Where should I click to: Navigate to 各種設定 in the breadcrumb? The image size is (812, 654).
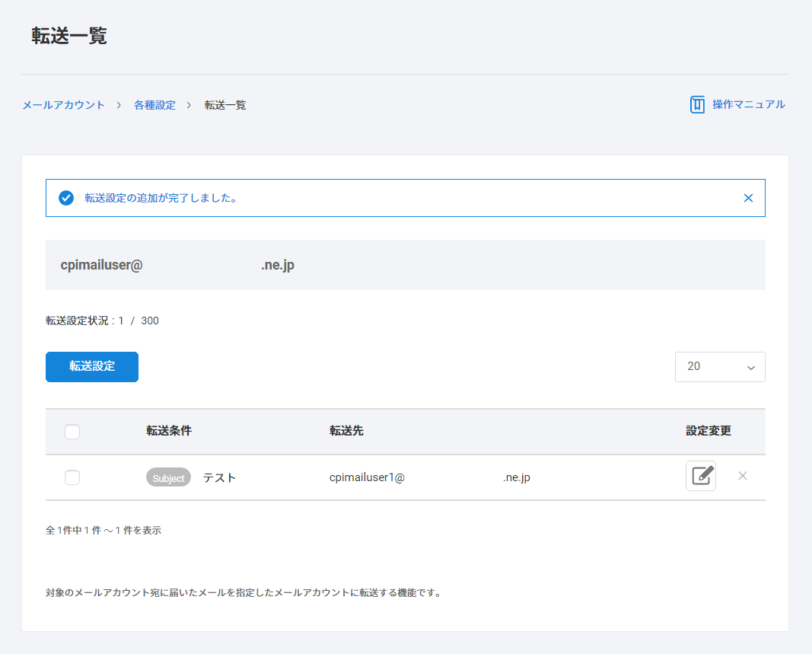tap(154, 105)
